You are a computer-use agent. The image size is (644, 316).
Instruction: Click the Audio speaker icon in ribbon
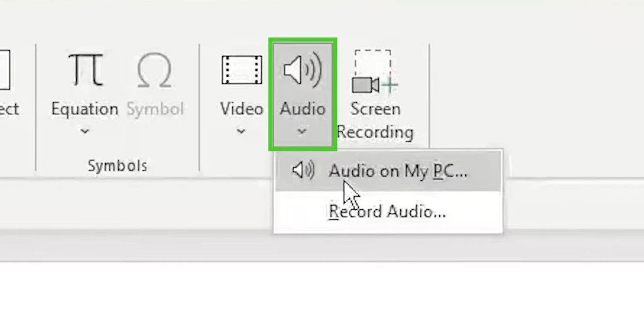[302, 70]
